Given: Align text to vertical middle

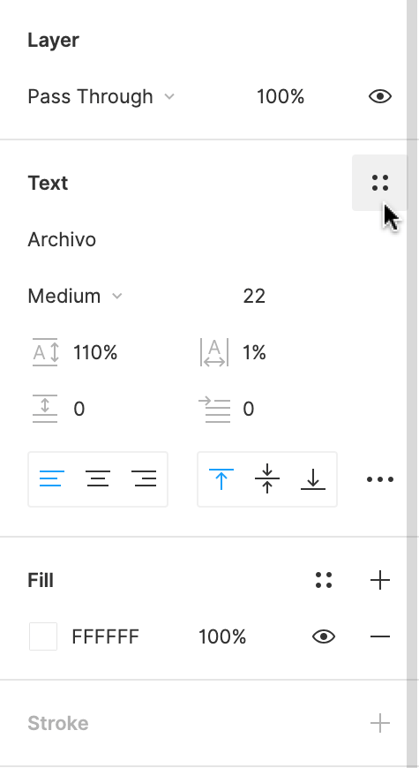Looking at the screenshot, I should pos(267,479).
